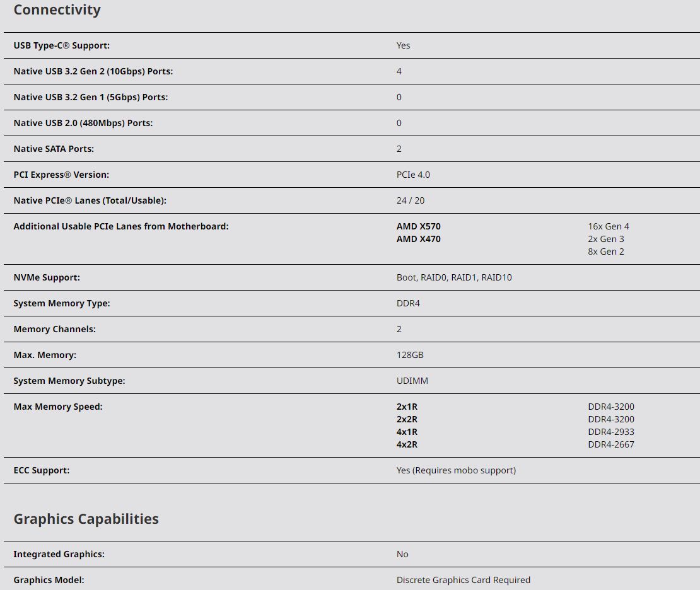Click the Graphics Capabilities section heading
700x590 pixels.
[86, 519]
